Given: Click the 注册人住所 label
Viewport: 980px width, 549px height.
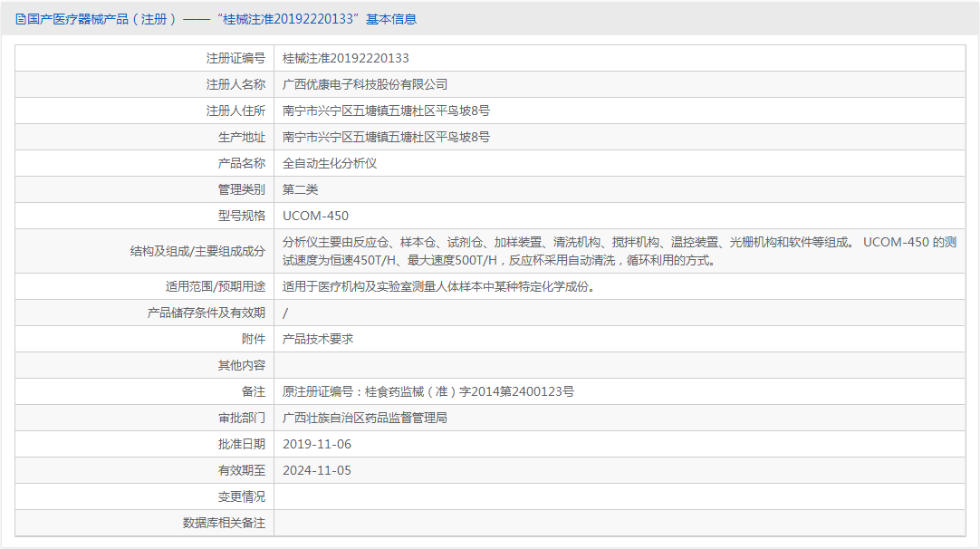Looking at the screenshot, I should pos(235,111).
